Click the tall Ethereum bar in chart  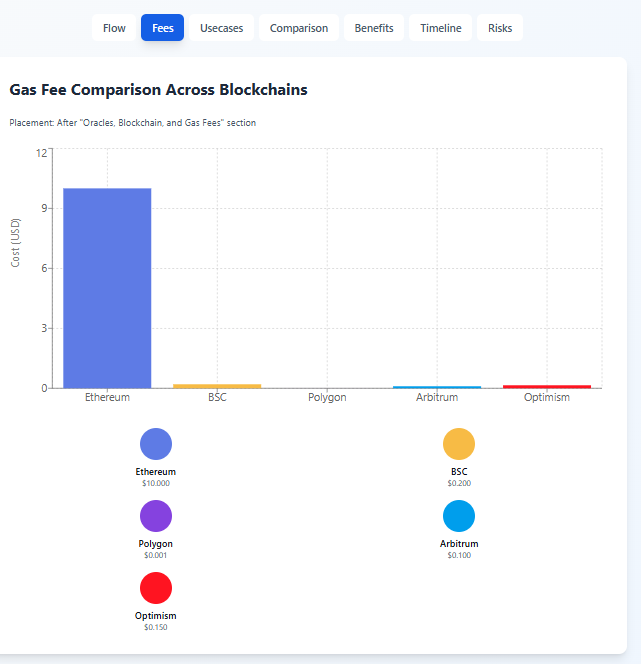(x=107, y=288)
